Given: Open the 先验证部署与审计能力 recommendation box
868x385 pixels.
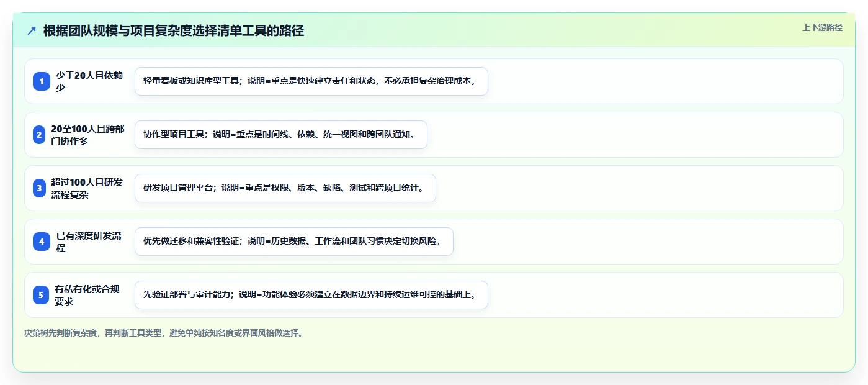Looking at the screenshot, I should 311,295.
